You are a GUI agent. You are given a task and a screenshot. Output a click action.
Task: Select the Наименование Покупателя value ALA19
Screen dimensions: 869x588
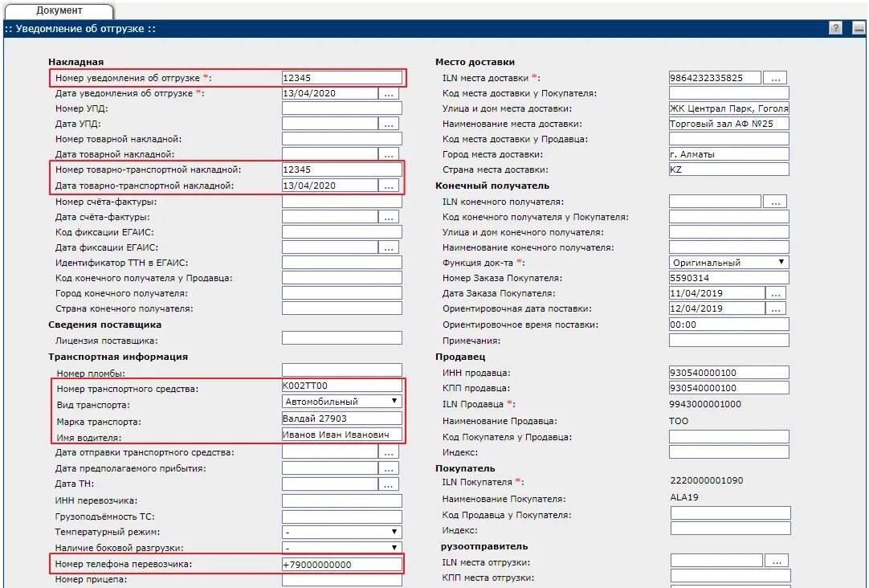pyautogui.click(x=684, y=497)
